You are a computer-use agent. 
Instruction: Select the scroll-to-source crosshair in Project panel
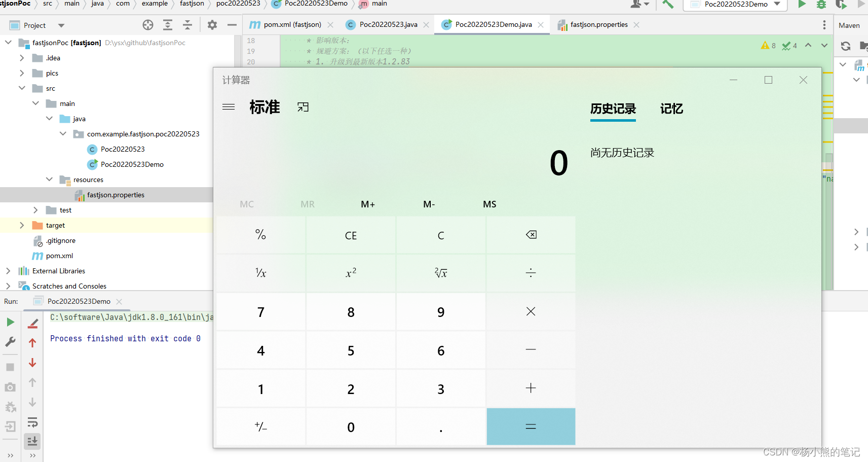147,25
